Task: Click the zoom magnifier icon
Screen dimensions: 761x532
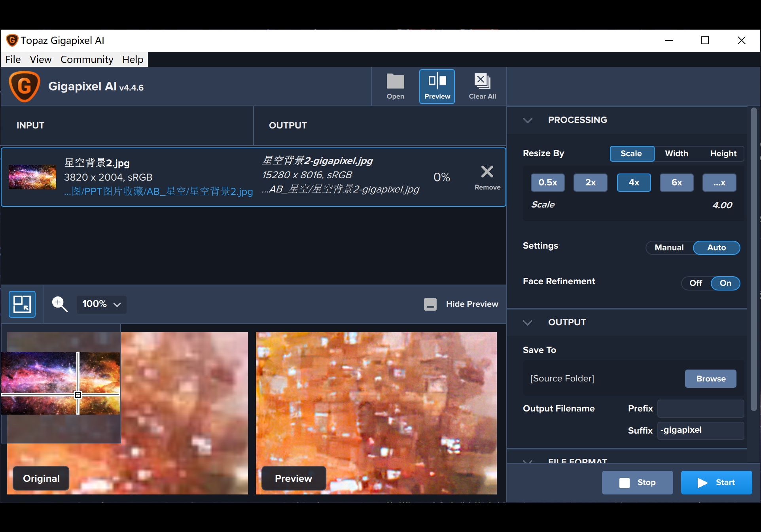Action: point(60,304)
